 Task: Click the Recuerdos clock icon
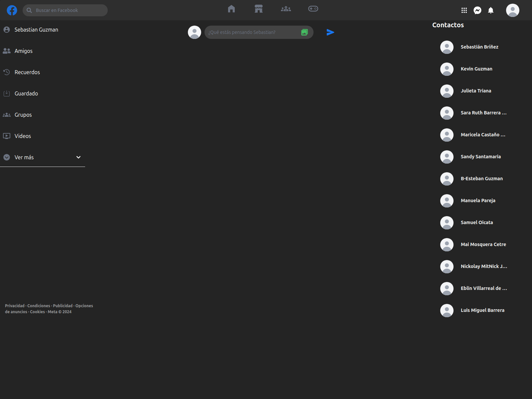point(7,72)
